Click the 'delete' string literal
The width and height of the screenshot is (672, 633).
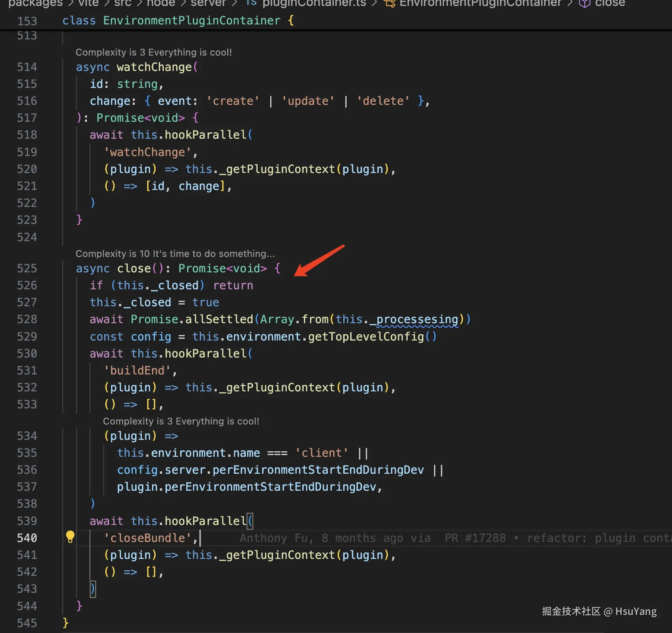383,101
